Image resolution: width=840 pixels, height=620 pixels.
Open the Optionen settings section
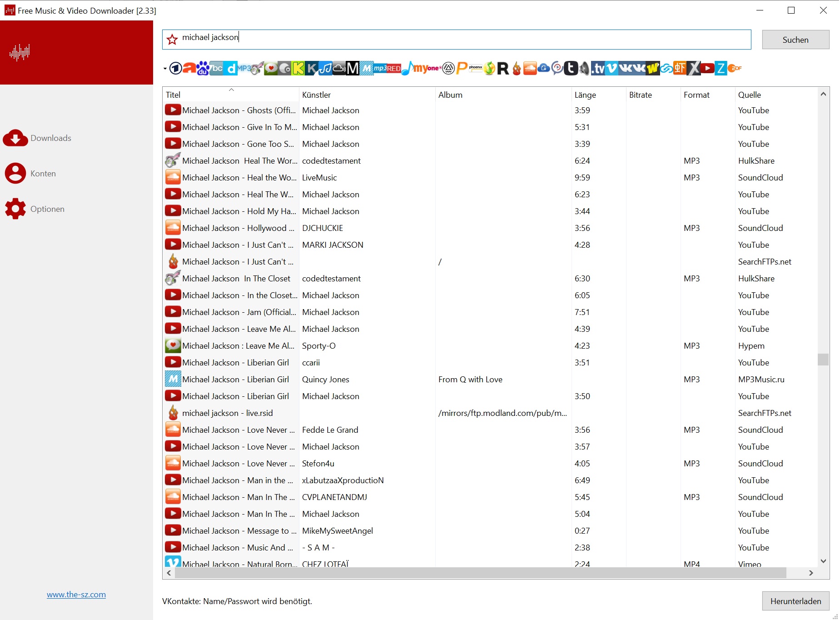35,209
